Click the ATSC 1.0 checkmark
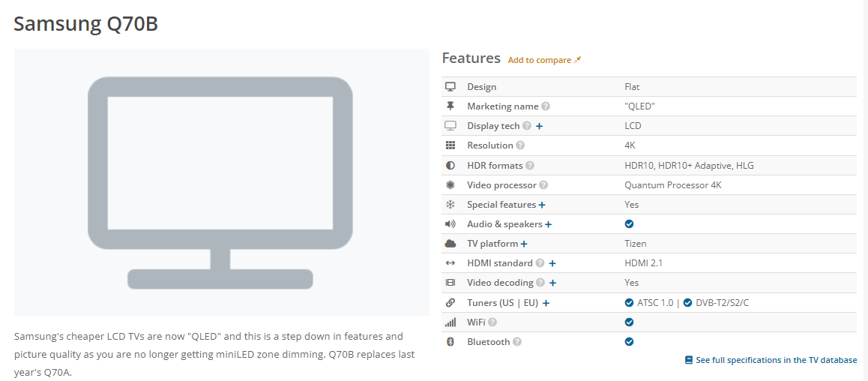 pos(629,303)
